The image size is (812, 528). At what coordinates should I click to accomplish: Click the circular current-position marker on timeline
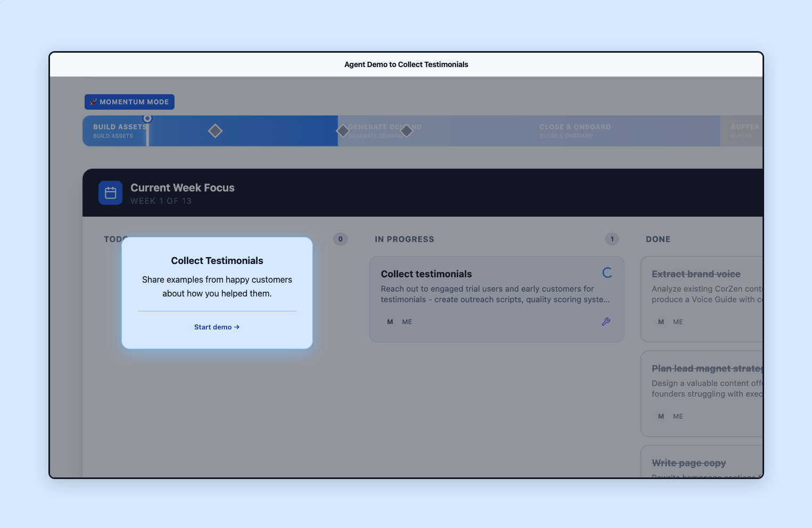coord(147,118)
